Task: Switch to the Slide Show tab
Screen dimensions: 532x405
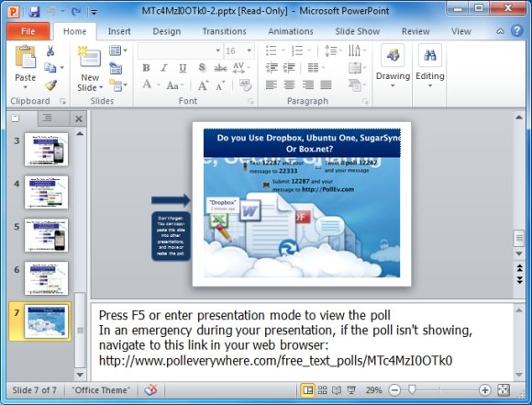Action: point(358,31)
